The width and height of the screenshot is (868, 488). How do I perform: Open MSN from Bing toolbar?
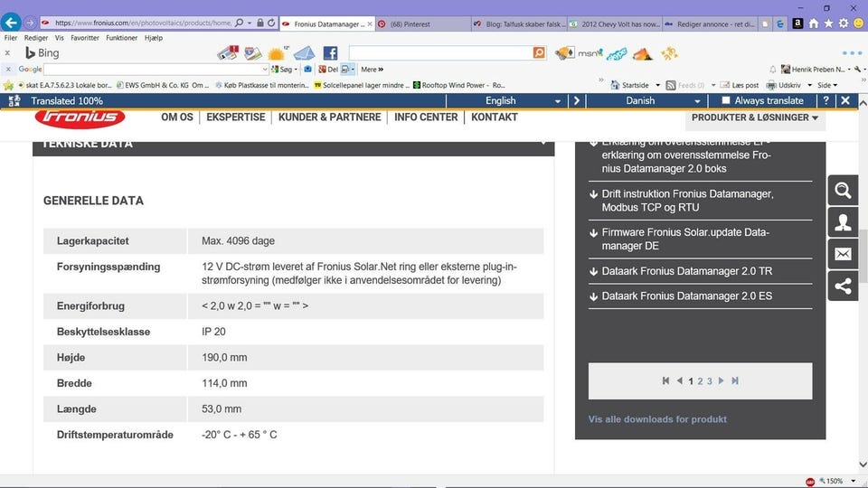590,53
